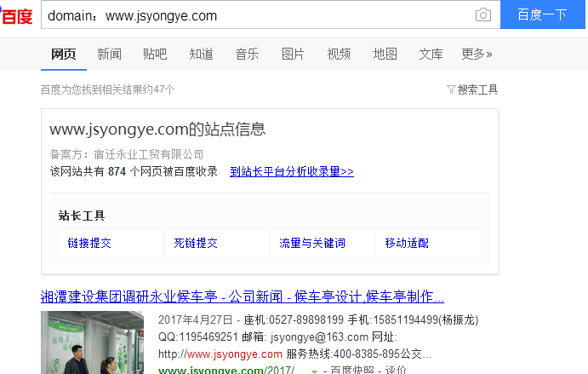Viewport: 588px width, 374px height.
Task: Switch to the 贴吧 tab
Action: [x=155, y=54]
